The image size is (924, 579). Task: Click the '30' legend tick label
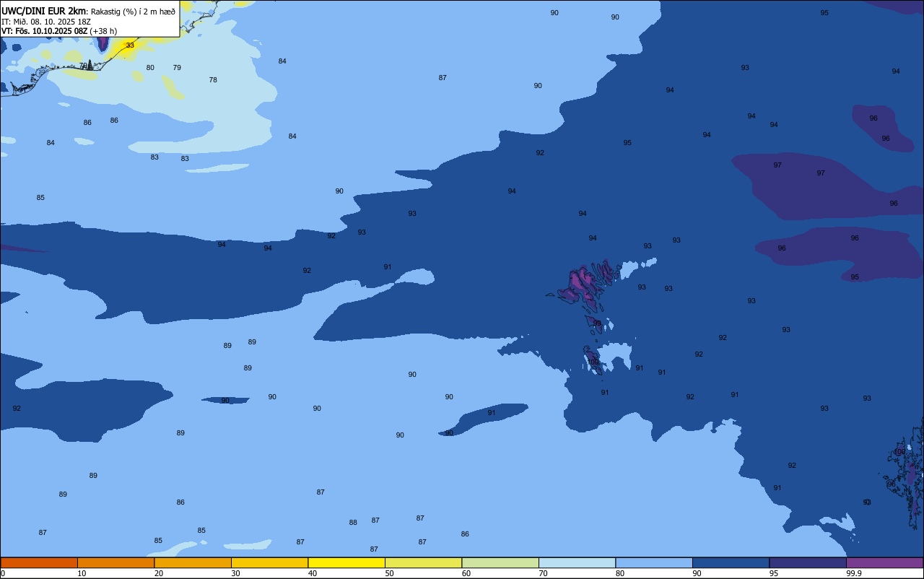point(235,573)
